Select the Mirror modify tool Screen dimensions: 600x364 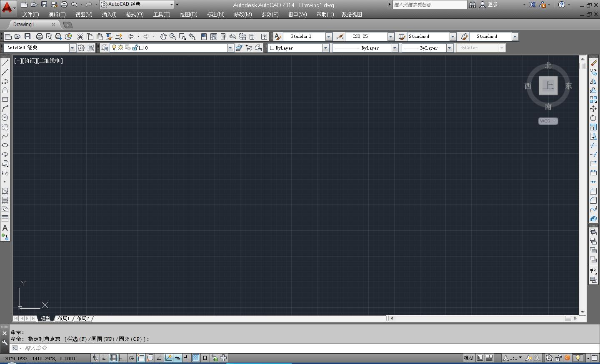click(x=593, y=81)
